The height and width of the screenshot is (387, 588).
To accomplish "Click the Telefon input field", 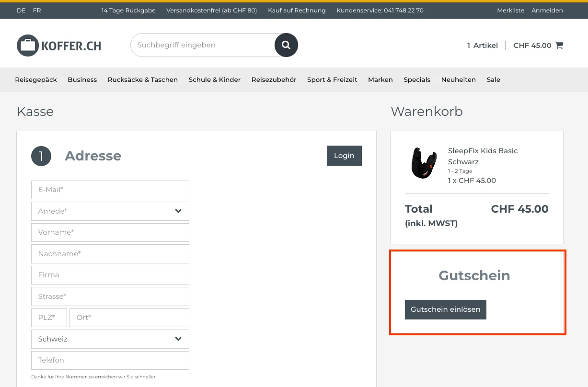I will 110,360.
